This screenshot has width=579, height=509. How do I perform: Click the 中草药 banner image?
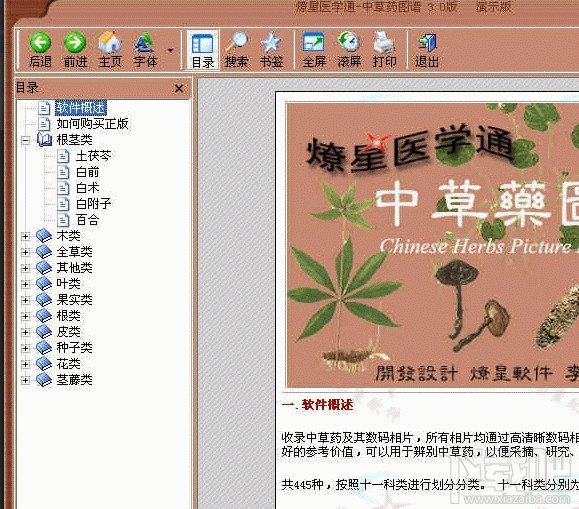[433, 245]
